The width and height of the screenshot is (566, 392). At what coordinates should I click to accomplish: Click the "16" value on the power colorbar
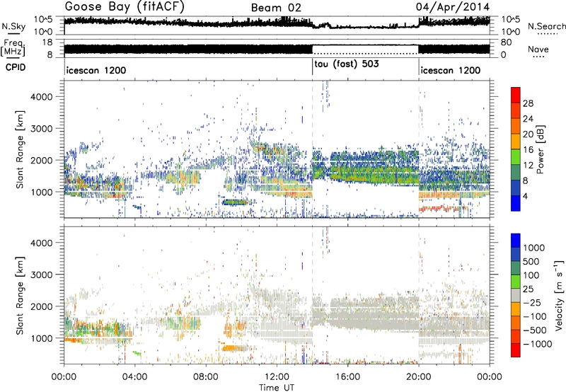[528, 150]
